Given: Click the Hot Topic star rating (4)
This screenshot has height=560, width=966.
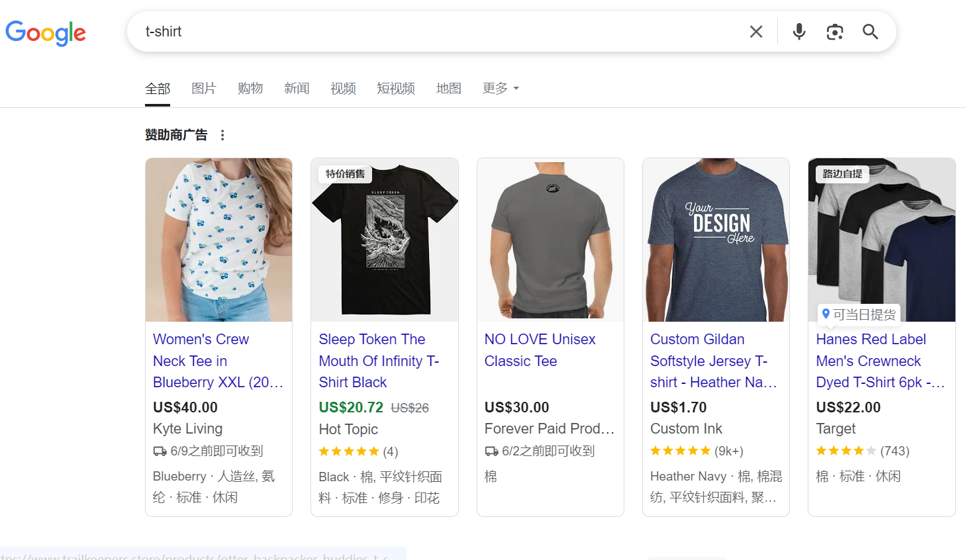Looking at the screenshot, I should click(x=358, y=451).
